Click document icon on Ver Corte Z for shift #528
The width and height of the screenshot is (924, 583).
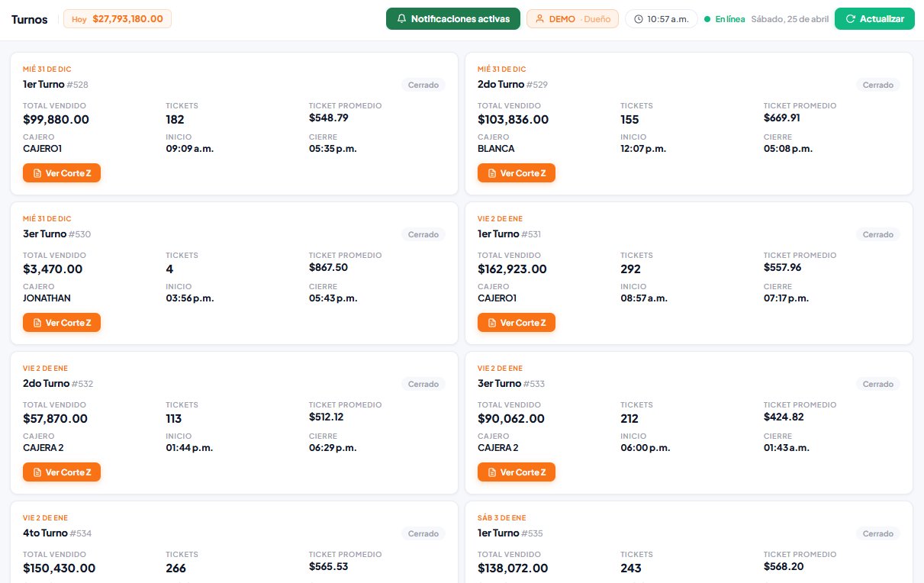pos(37,173)
